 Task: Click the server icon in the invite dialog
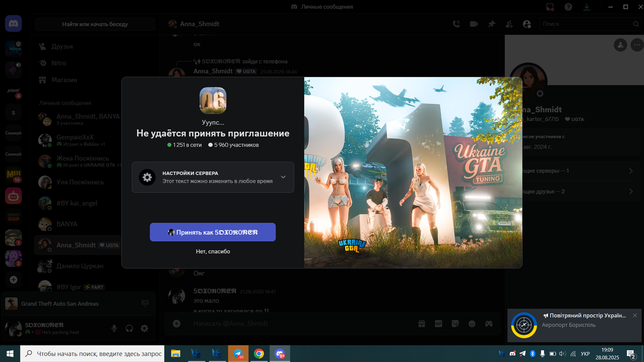213,101
